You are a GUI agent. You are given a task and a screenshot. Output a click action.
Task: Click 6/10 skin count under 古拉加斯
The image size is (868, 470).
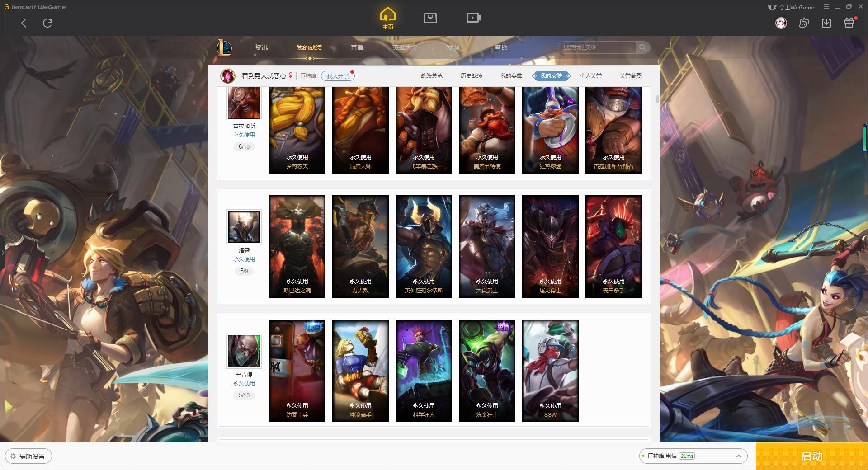pos(244,147)
